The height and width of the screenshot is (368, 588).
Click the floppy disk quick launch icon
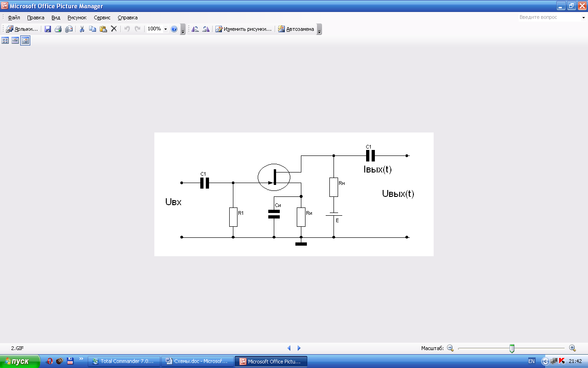tap(70, 361)
